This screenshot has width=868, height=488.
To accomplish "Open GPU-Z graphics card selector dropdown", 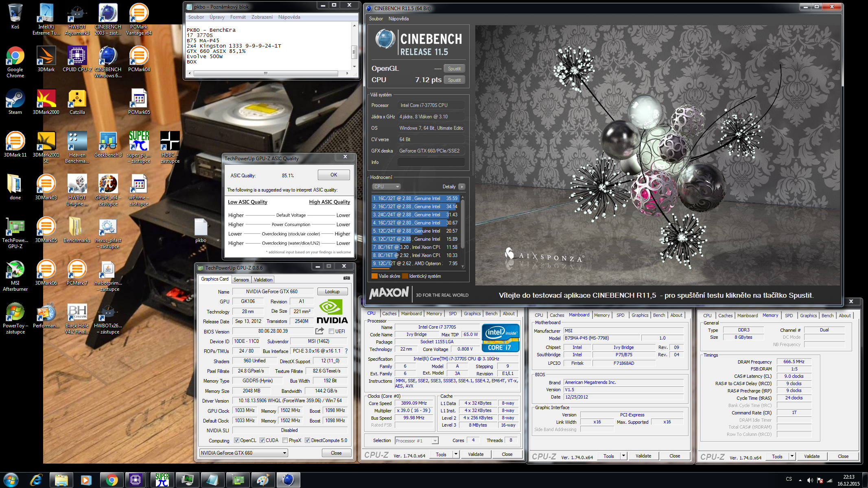I will (x=244, y=453).
